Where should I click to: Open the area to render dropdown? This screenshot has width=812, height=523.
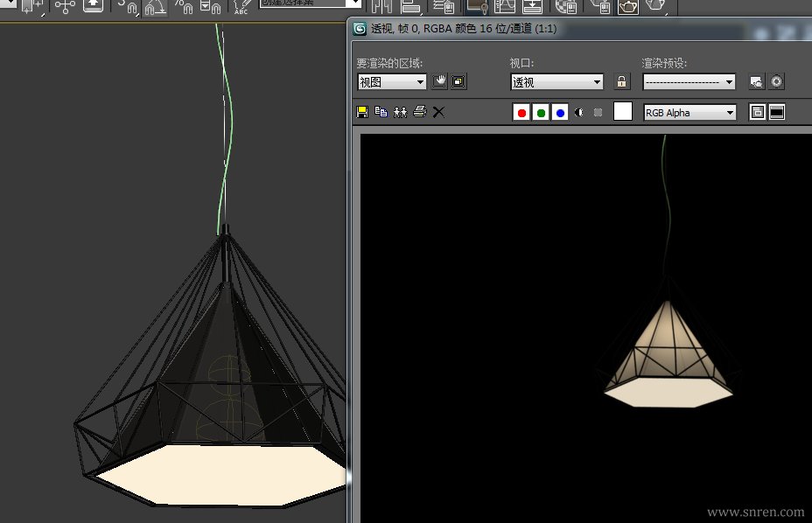coord(391,81)
